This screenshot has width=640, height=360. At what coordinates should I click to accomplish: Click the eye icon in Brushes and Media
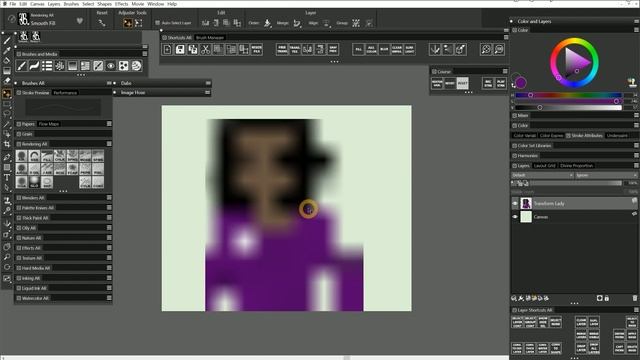click(111, 66)
